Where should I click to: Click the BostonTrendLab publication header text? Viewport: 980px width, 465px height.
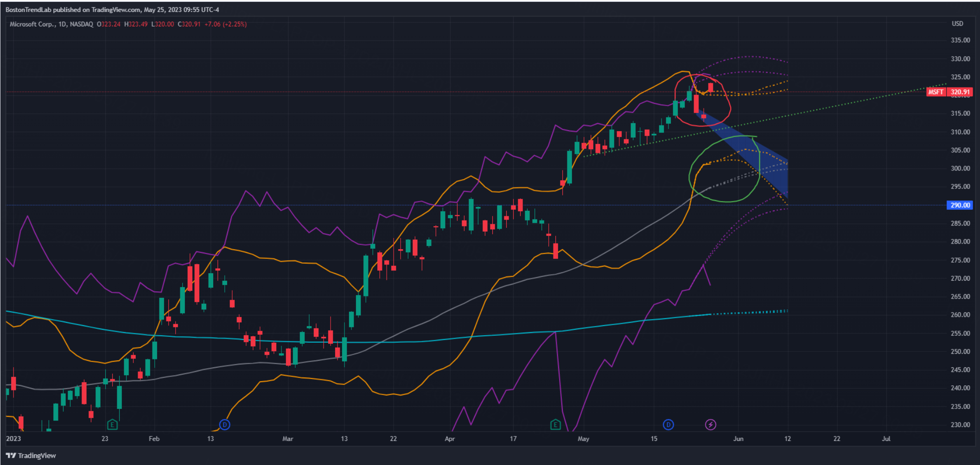pyautogui.click(x=112, y=9)
